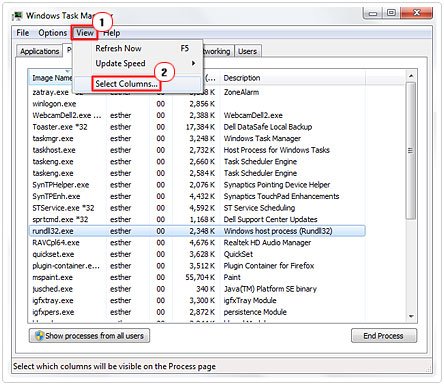Viewport: 444px width, 386px height.
Task: Click the Task Manager title bar icon
Action: point(17,16)
